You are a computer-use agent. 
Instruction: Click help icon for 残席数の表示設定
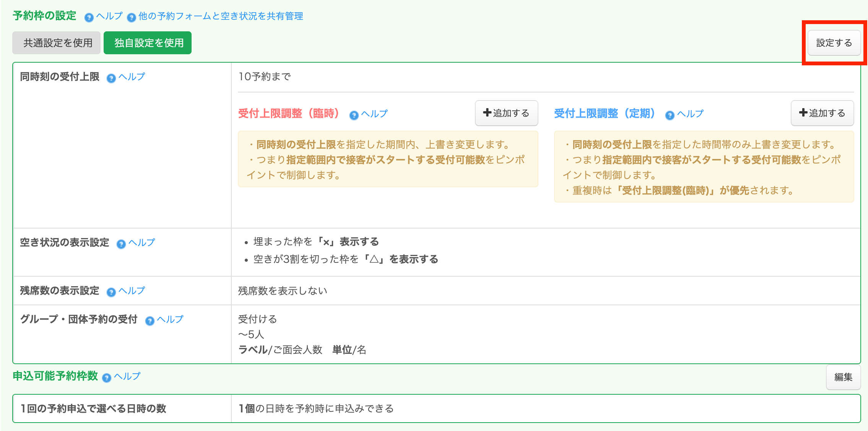[x=111, y=292]
